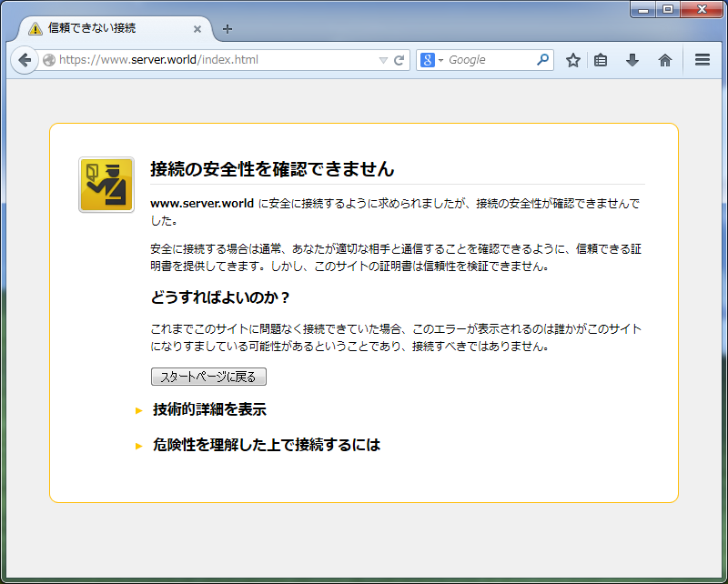The height and width of the screenshot is (584, 728).
Task: Click the tab warning triangle icon
Action: pos(35,29)
